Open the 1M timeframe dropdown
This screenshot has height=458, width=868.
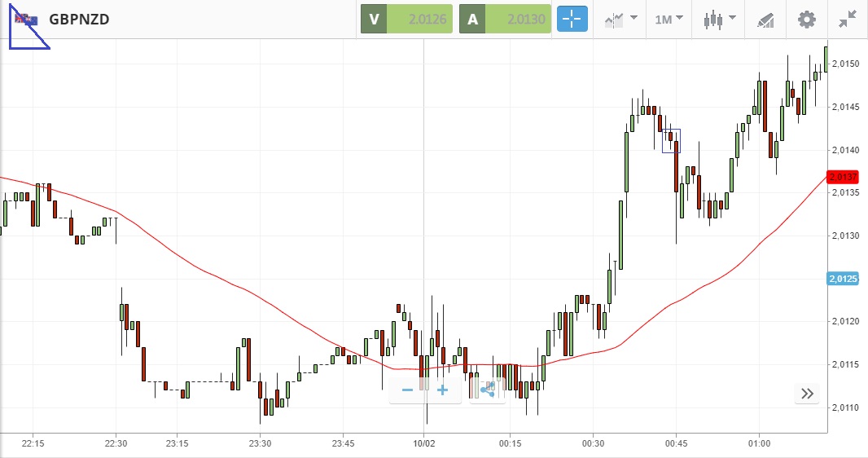point(669,20)
